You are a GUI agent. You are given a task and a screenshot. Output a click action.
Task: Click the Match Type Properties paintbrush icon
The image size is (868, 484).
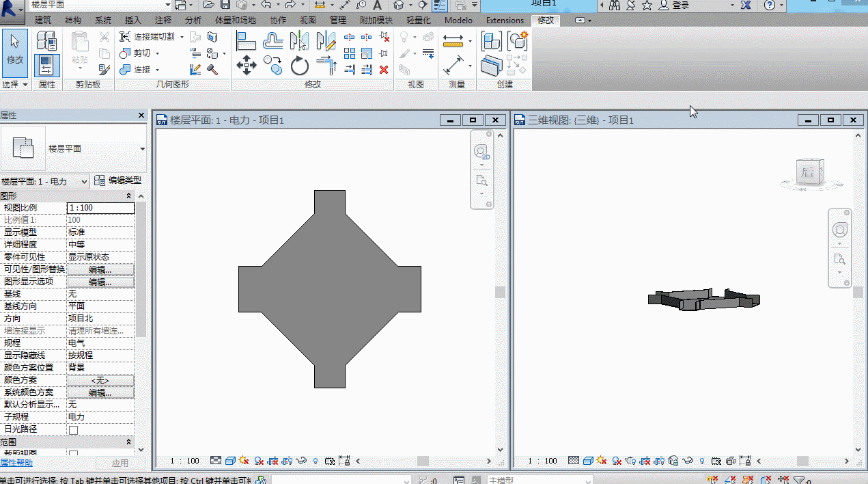coord(104,69)
